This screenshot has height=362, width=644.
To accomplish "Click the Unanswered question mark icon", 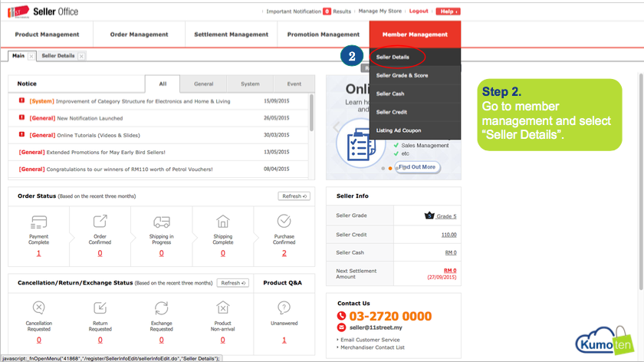I will tap(284, 308).
